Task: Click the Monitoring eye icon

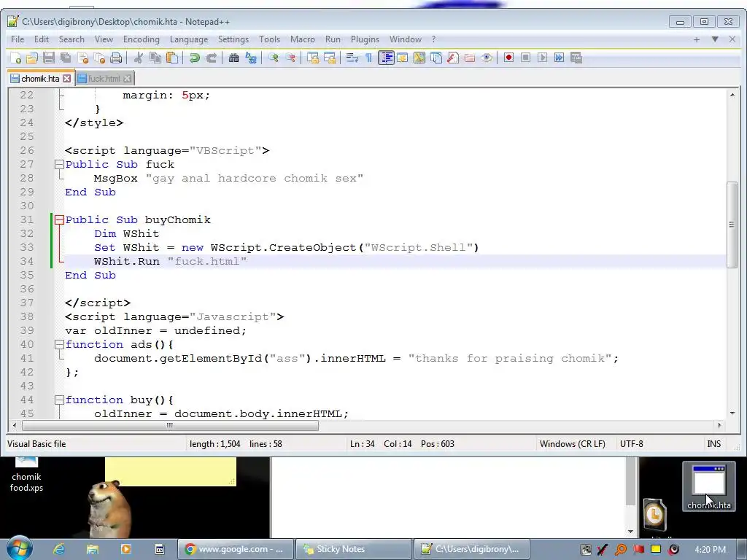Action: (x=487, y=58)
